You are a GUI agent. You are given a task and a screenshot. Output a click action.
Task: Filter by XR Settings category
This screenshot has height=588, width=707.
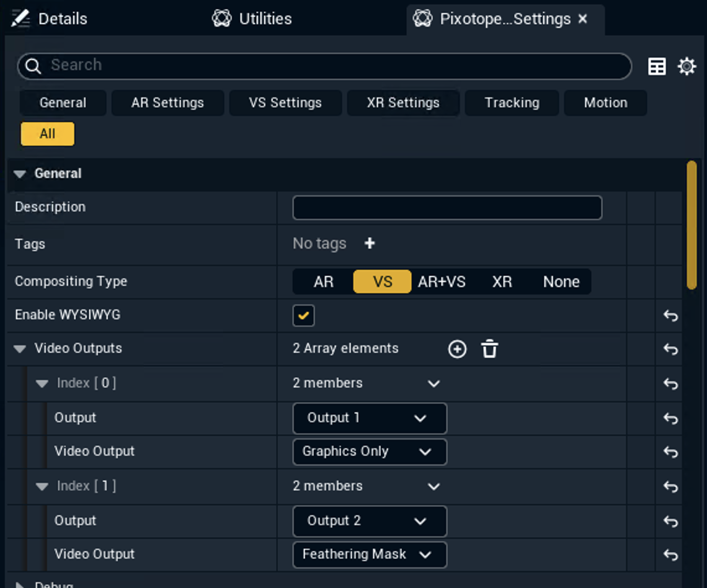403,103
